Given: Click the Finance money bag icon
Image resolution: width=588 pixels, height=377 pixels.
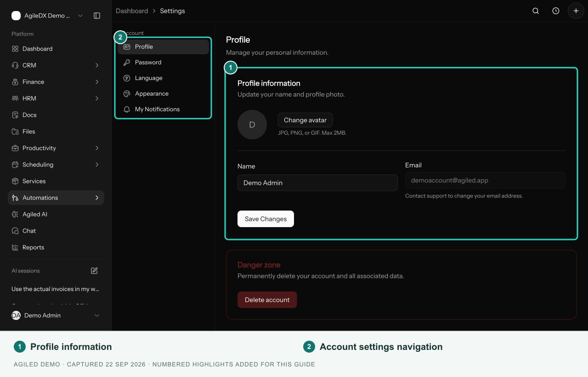Looking at the screenshot, I should (x=15, y=82).
